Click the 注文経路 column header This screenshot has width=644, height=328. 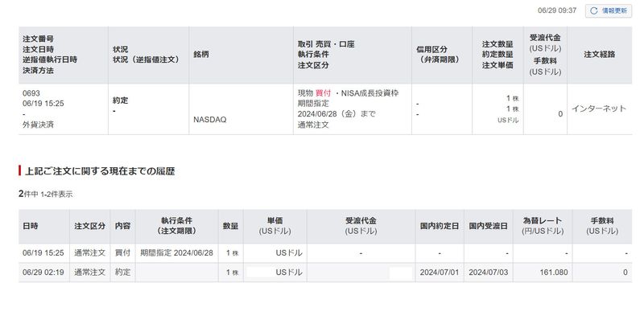pyautogui.click(x=599, y=55)
